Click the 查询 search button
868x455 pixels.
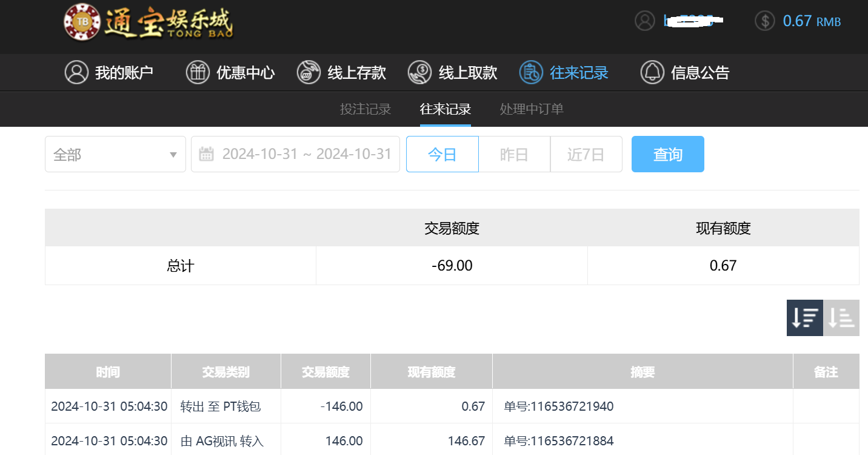[667, 155]
